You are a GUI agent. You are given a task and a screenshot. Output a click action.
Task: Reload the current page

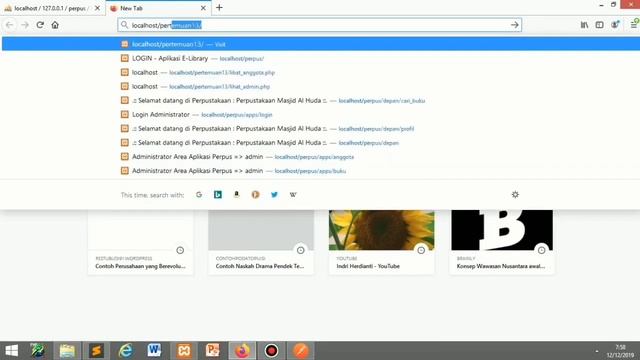click(40, 25)
